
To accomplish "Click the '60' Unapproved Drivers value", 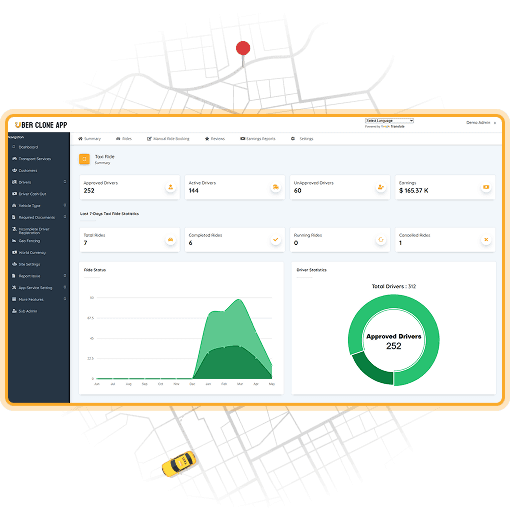I will (x=297, y=191).
